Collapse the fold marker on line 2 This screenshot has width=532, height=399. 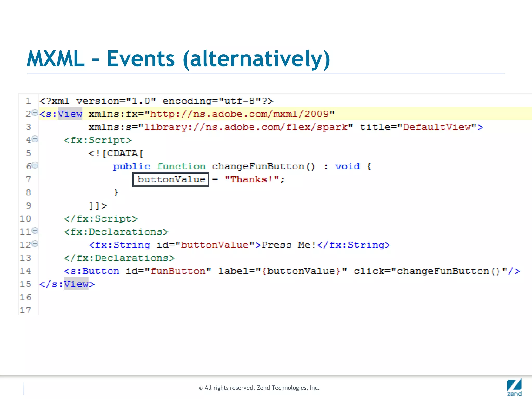(x=35, y=113)
